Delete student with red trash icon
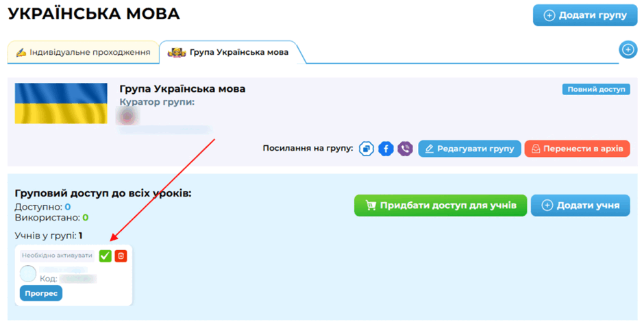The width and height of the screenshot is (644, 324). (121, 256)
